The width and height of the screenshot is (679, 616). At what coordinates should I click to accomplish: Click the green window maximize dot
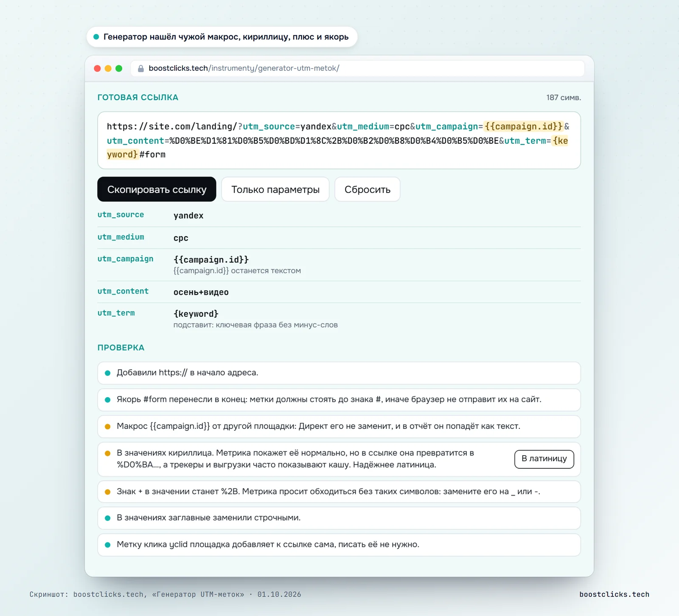tap(119, 68)
